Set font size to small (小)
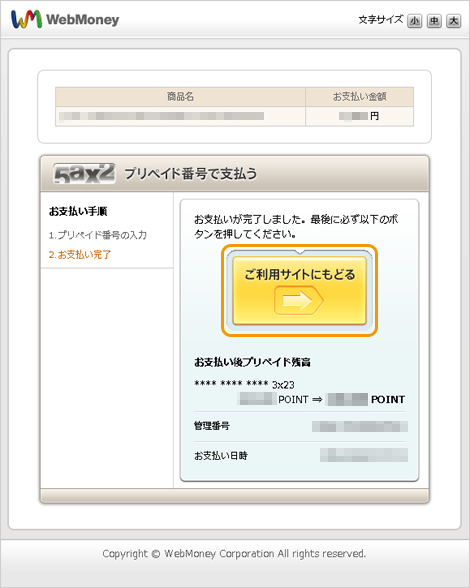The width and height of the screenshot is (470, 588). [x=414, y=21]
